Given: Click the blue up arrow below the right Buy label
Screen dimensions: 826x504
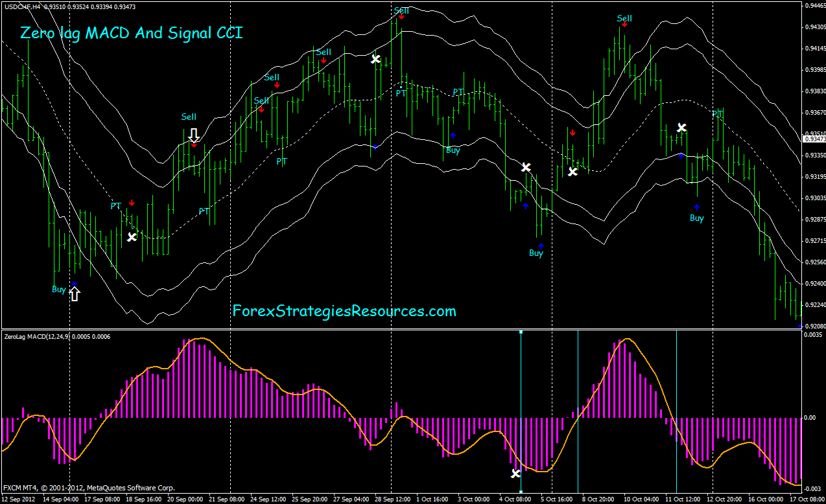Looking at the screenshot, I should tap(696, 208).
